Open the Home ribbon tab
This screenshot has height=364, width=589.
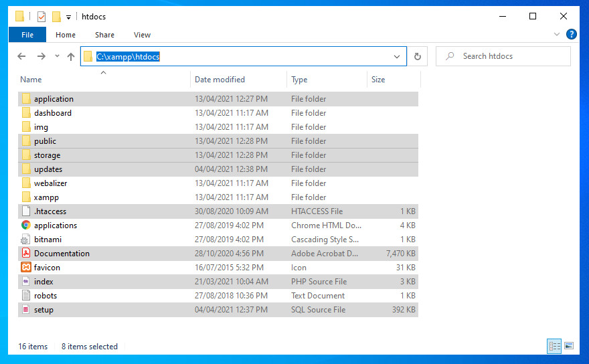point(66,35)
